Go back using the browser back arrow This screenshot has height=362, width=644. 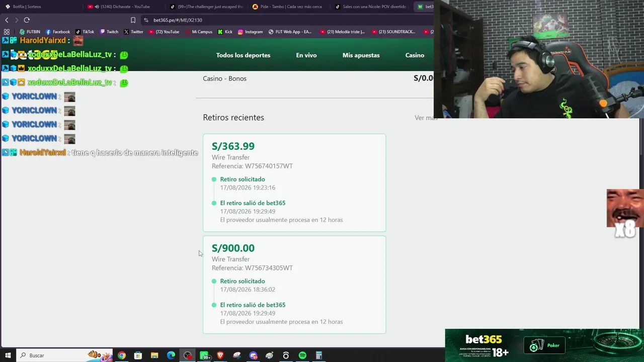point(7,20)
